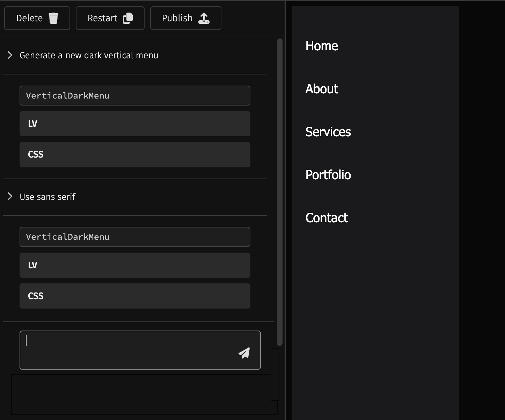Focus the first VerticalDarkMenu name field
This screenshot has width=505, height=420.
(x=135, y=96)
